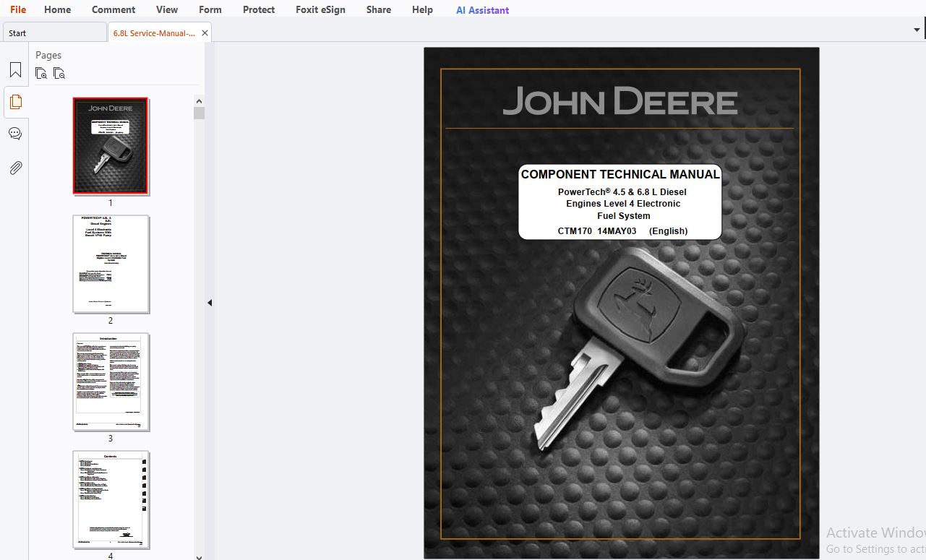Collapse the navigation panel arrow
Viewport: 926px width, 560px height.
click(x=210, y=303)
